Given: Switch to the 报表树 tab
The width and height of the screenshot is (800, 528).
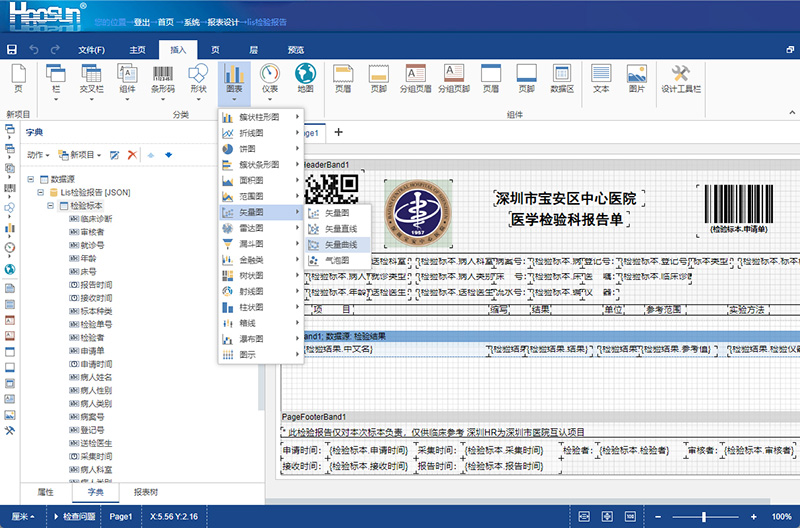Looking at the screenshot, I should pos(145,492).
